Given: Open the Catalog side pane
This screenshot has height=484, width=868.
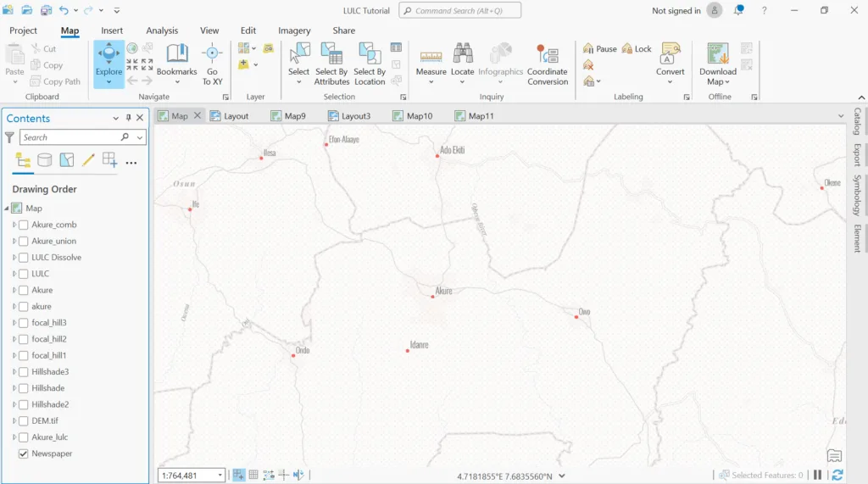Looking at the screenshot, I should coord(857,121).
